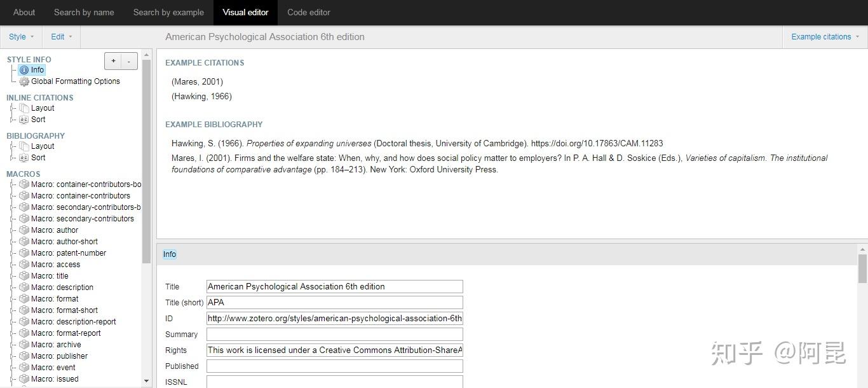Viewport: 868px width, 388px height.
Task: Click the cube icon of Macro: archive
Action: (x=24, y=345)
